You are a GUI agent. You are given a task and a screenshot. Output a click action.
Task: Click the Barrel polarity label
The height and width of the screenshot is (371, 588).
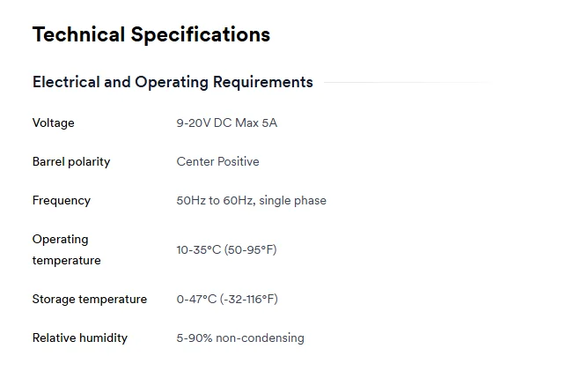[x=71, y=161]
